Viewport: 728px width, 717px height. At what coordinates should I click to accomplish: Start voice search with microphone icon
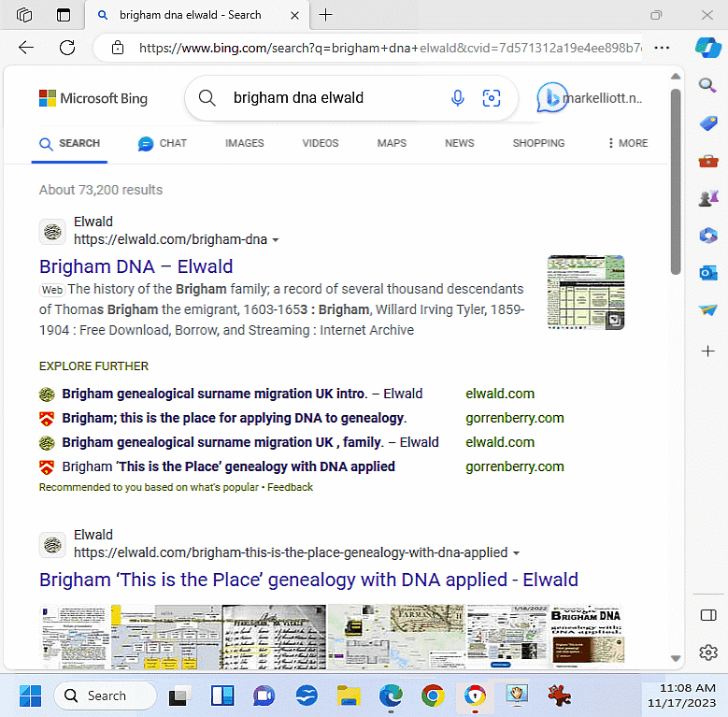point(458,98)
